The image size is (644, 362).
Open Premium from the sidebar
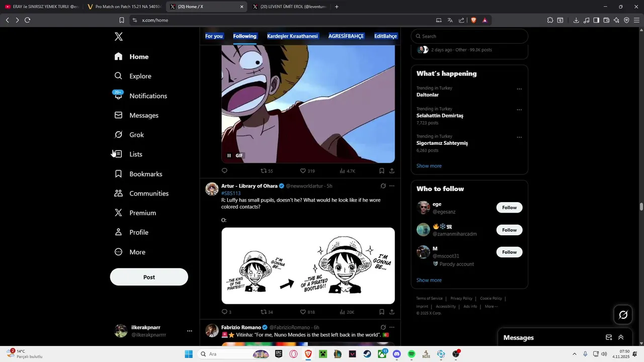pos(135,213)
